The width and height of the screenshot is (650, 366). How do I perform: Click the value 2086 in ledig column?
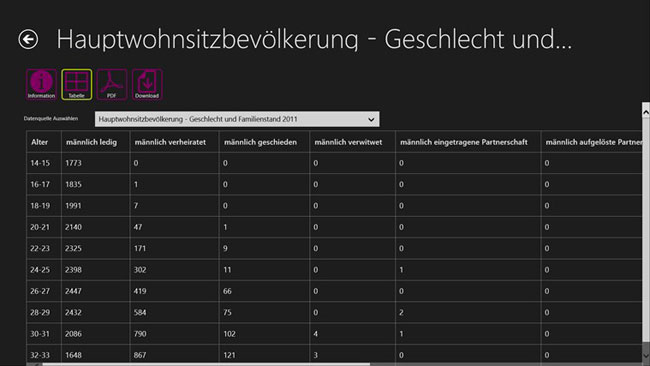coord(73,334)
